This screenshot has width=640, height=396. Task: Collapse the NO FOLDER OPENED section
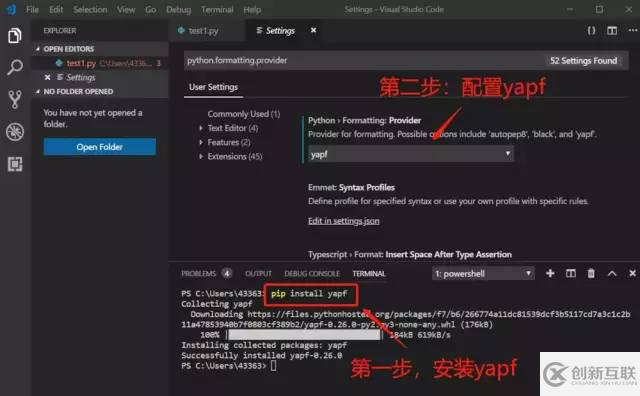38,91
